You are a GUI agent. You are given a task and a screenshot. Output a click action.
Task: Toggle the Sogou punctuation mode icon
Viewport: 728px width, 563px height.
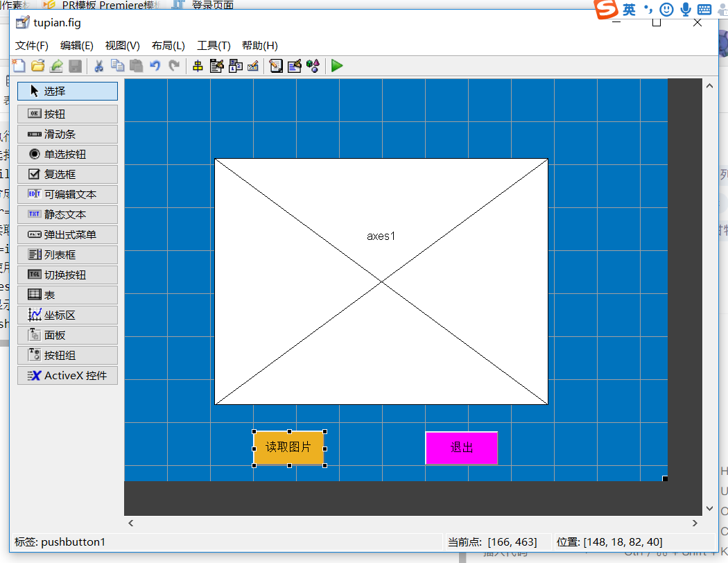(x=648, y=9)
